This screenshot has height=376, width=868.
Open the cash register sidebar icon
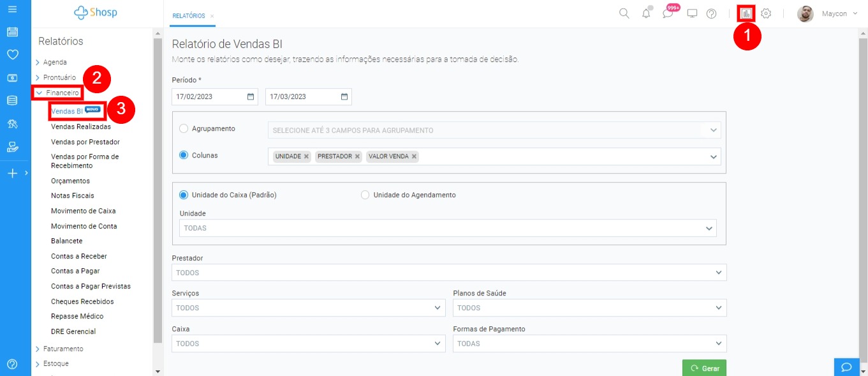coord(12,78)
